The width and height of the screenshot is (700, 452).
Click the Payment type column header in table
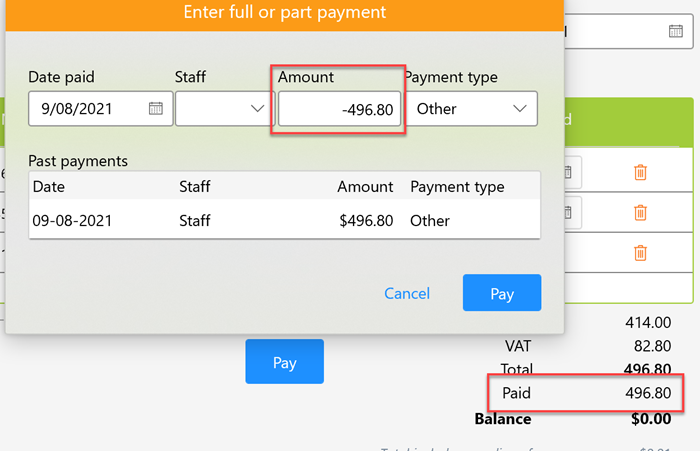(457, 187)
